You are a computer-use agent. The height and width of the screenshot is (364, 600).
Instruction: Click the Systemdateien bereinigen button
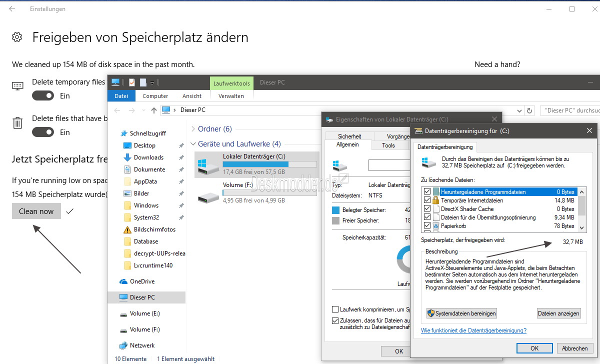point(461,313)
